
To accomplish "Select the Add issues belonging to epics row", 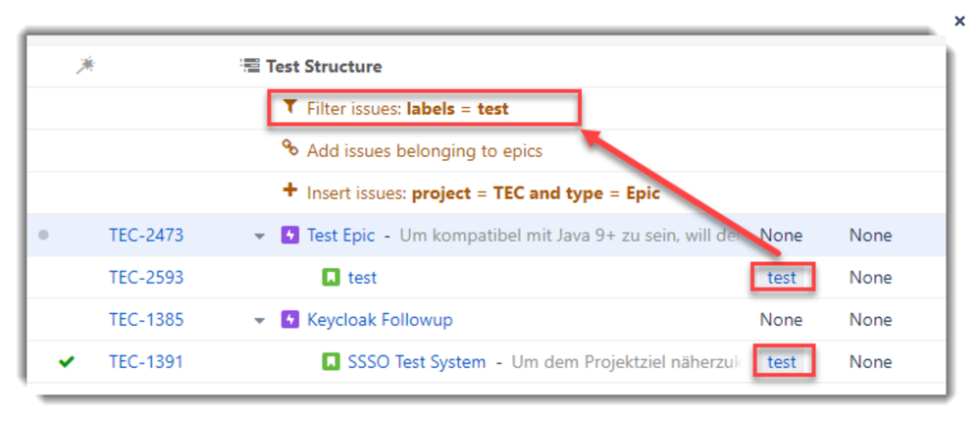I will [424, 151].
